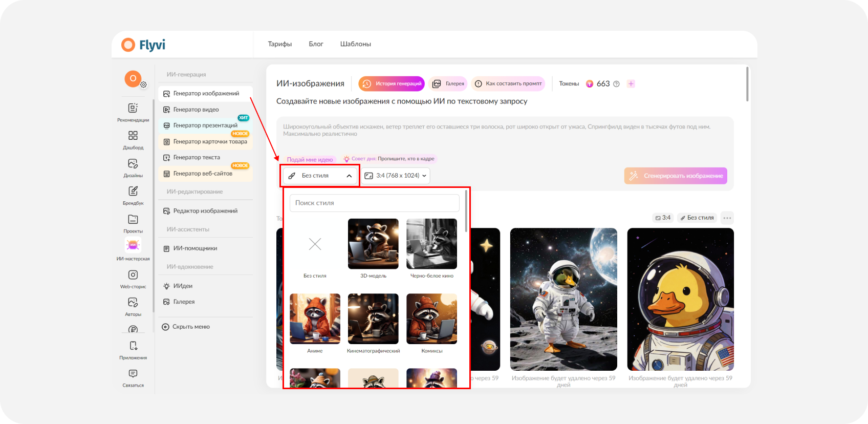
Task: Click the Flyvi logo
Action: 143,45
